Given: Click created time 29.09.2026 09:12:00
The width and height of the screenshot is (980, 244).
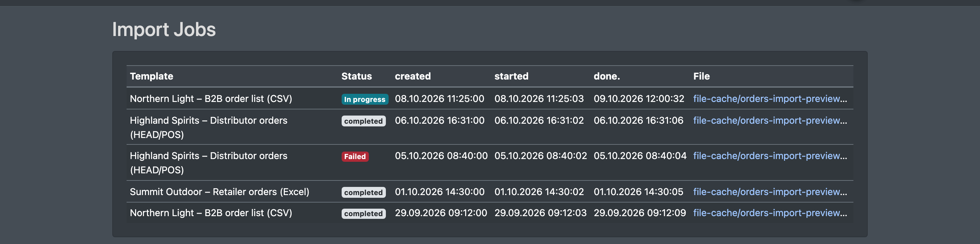Looking at the screenshot, I should (441, 213).
